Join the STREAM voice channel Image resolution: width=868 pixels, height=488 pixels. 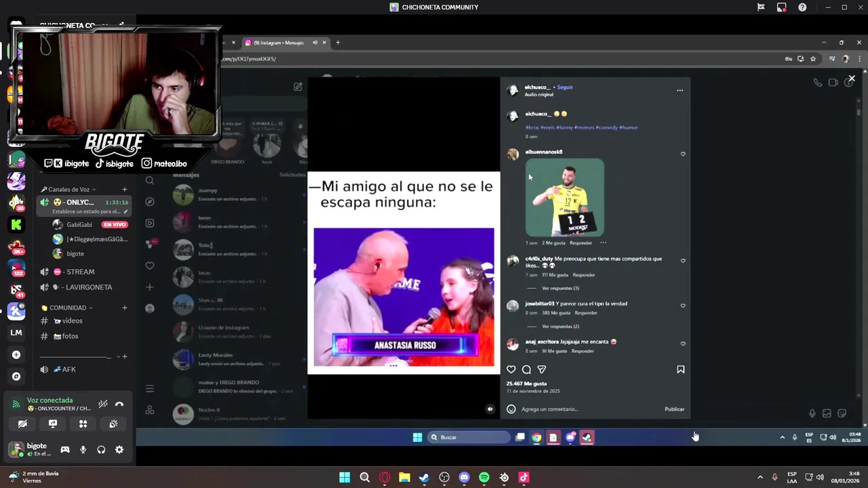pyautogui.click(x=83, y=272)
